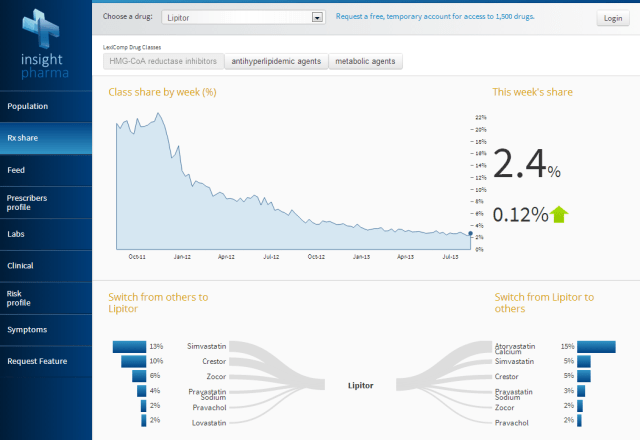Screen dimensions: 640x440
Task: Click Pravachol in switch-to-Lipitor list
Action: (209, 407)
